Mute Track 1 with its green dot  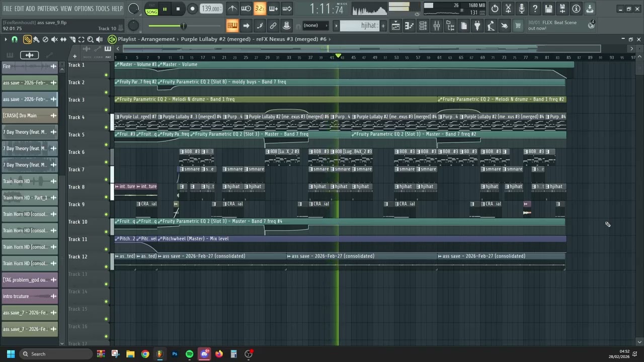click(x=106, y=75)
